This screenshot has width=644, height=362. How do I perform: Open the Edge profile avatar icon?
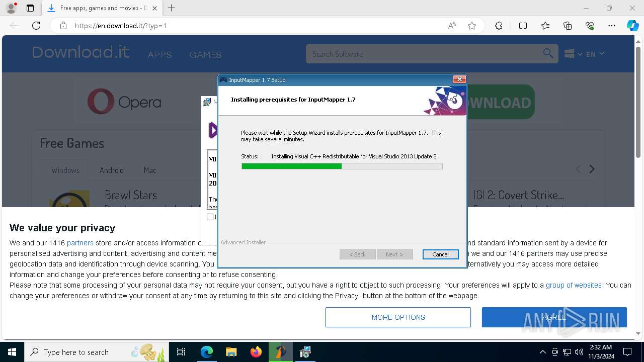pos(11,8)
